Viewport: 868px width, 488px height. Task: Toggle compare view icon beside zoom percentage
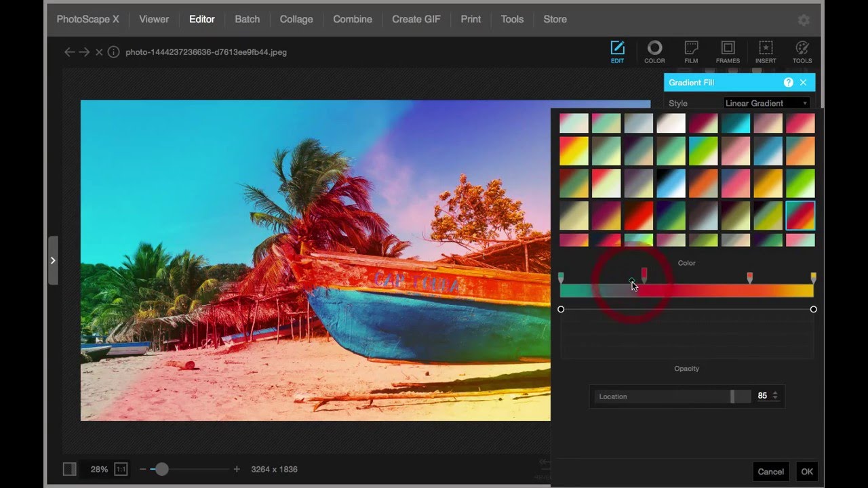pyautogui.click(x=69, y=469)
